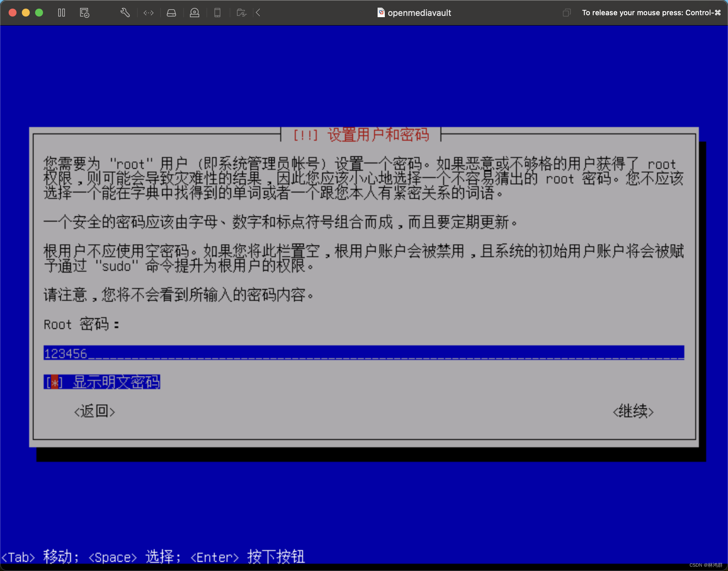Click the VM document icon beside title

tap(381, 12)
